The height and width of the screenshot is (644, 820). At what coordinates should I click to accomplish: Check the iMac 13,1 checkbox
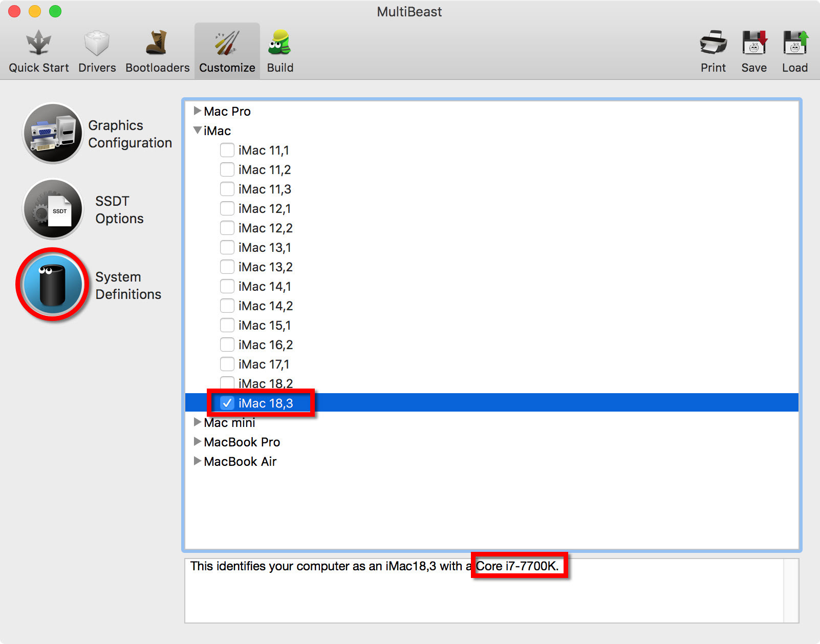(227, 247)
